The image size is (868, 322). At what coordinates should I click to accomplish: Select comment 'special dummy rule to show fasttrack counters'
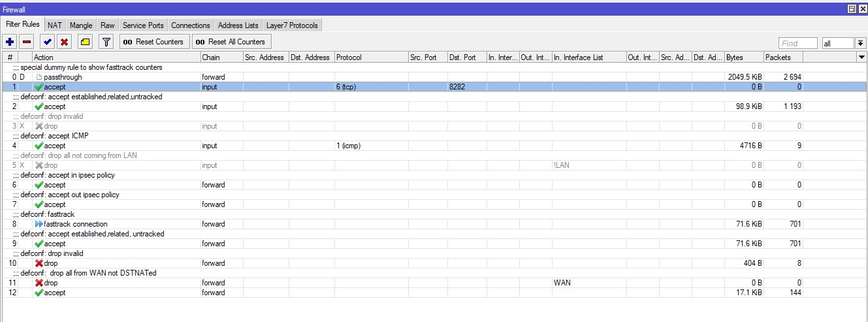91,67
